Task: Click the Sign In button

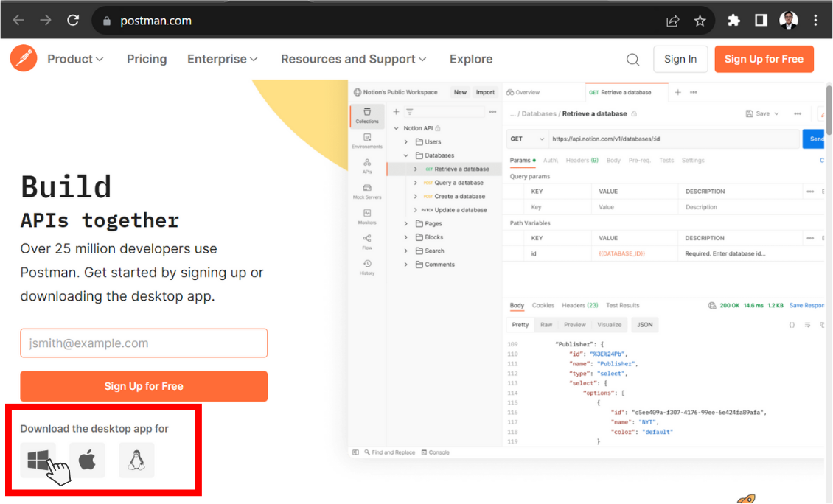Action: point(680,59)
